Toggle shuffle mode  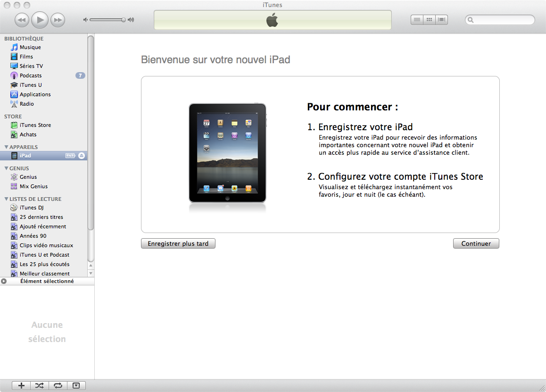point(39,385)
